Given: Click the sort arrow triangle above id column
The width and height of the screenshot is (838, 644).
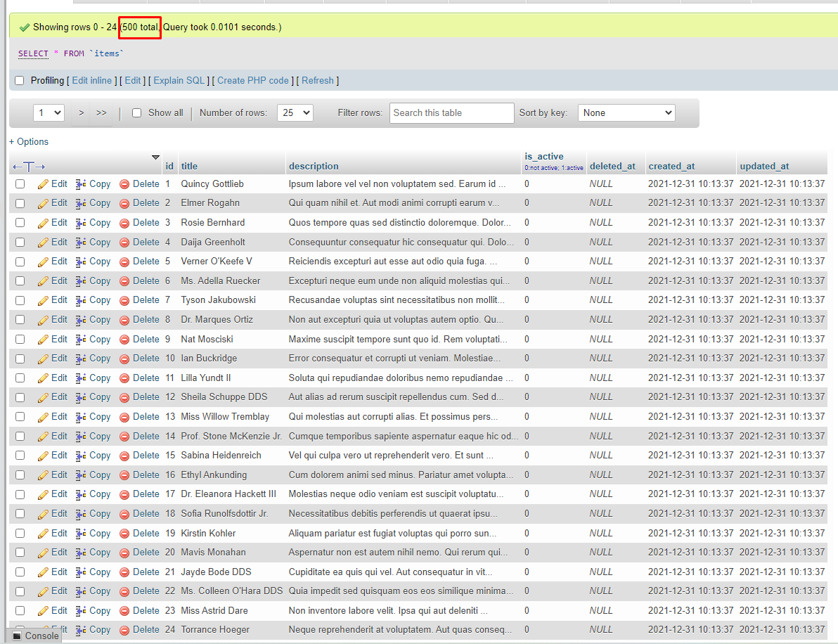Looking at the screenshot, I should [x=155, y=157].
